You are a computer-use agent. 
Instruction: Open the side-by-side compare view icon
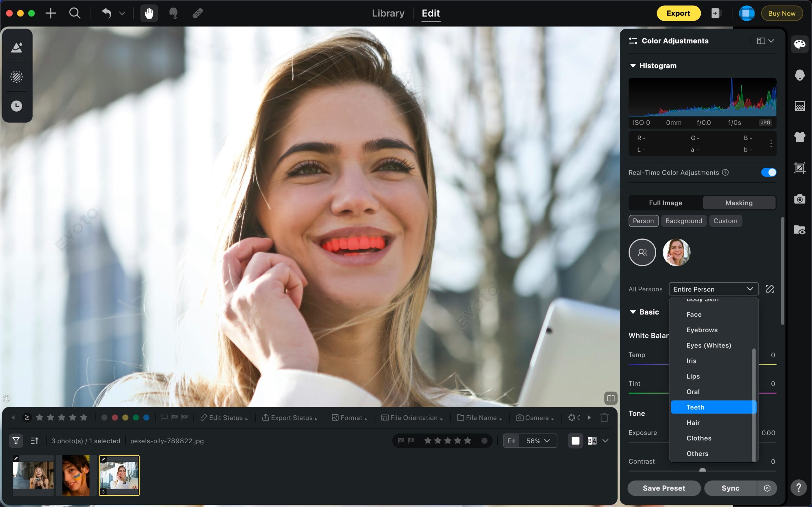coord(610,398)
